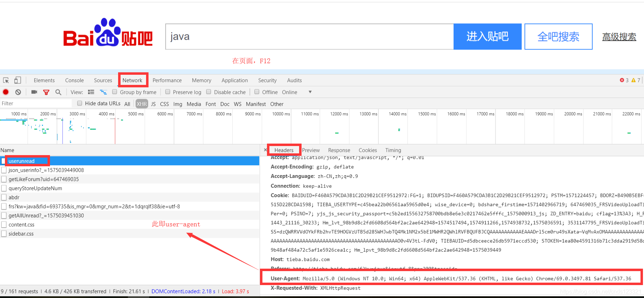
Task: Clear the network log
Action: [18, 92]
